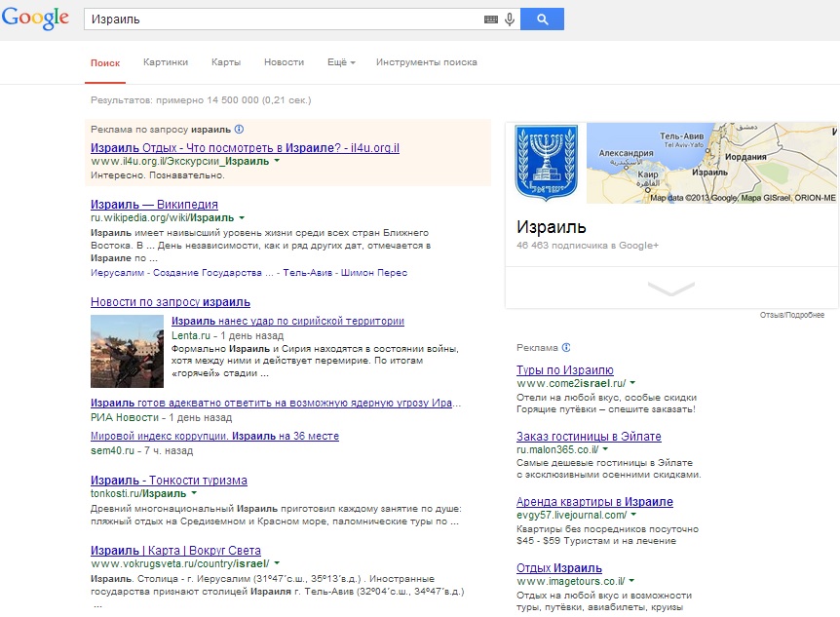The width and height of the screenshot is (840, 617).
Task: Open 'Израиль | Карта | Вокруг Света' result
Action: point(175,551)
